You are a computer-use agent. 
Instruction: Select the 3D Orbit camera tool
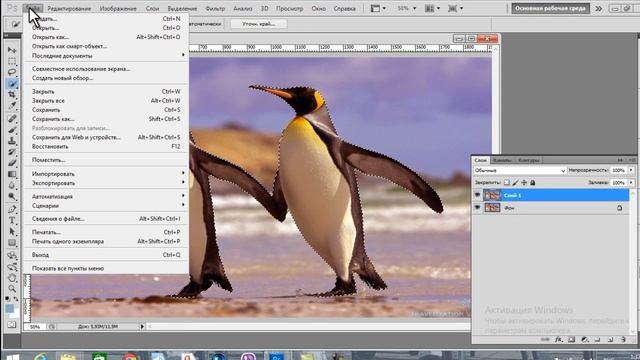(x=12, y=267)
